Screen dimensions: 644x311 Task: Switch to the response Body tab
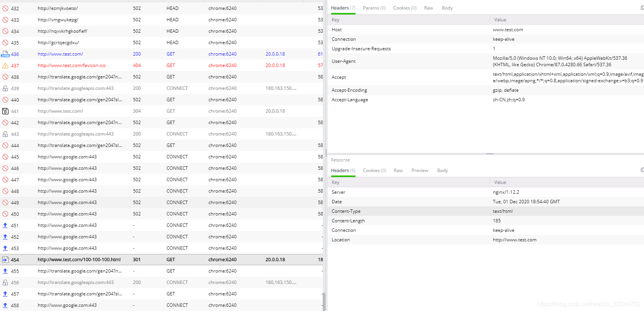click(x=442, y=171)
